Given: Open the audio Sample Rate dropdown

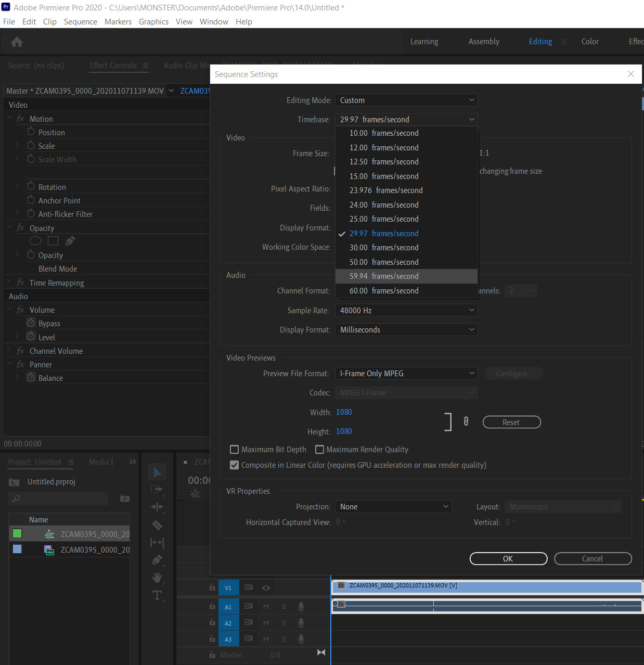Looking at the screenshot, I should tap(406, 310).
